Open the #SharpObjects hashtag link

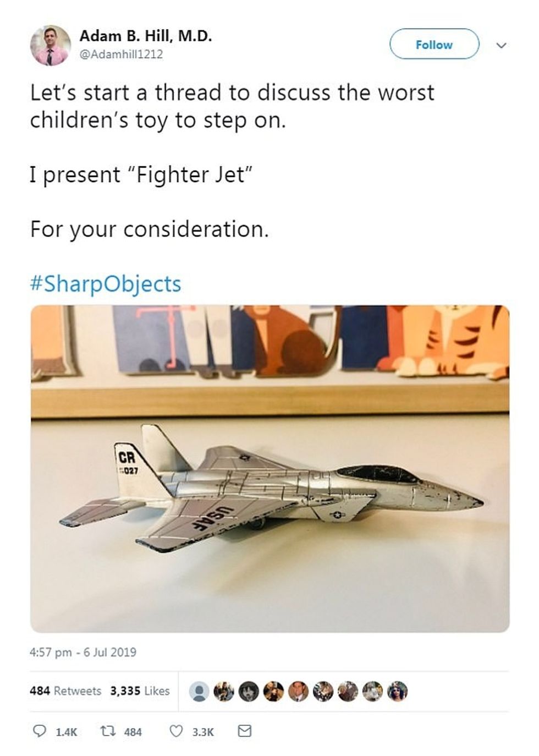(105, 284)
